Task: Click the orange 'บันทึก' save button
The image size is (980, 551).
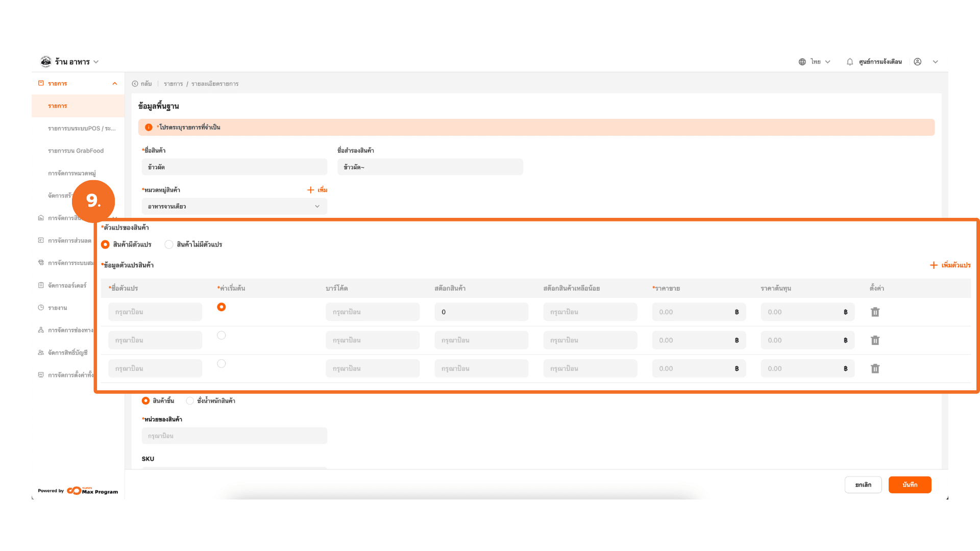Action: [x=910, y=485]
